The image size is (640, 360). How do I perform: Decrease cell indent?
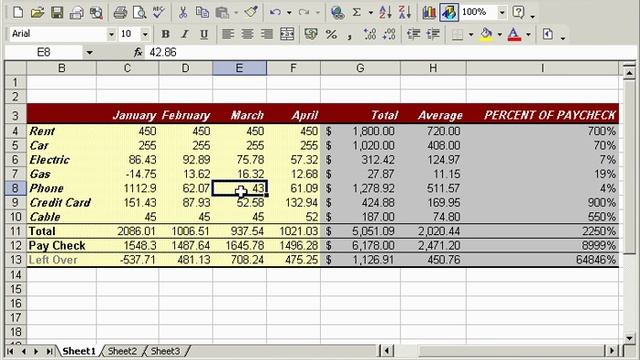[x=413, y=34]
